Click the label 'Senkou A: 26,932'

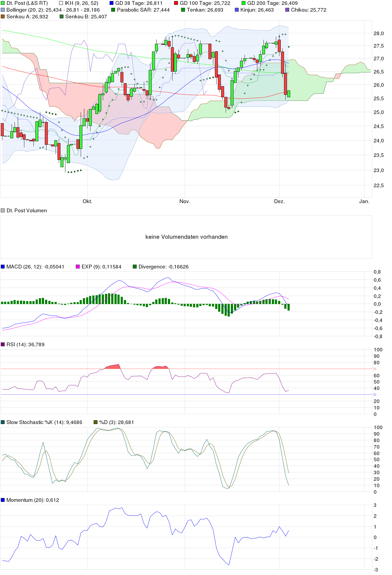(27, 17)
